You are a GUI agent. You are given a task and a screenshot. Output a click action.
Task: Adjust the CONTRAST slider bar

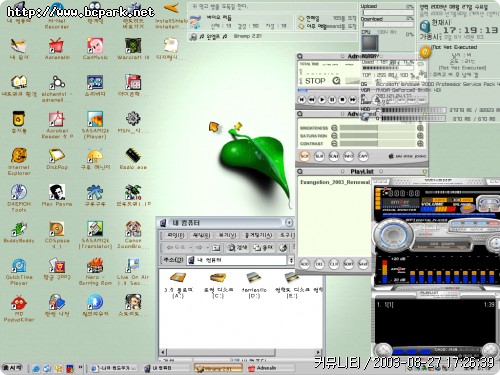[x=378, y=143]
